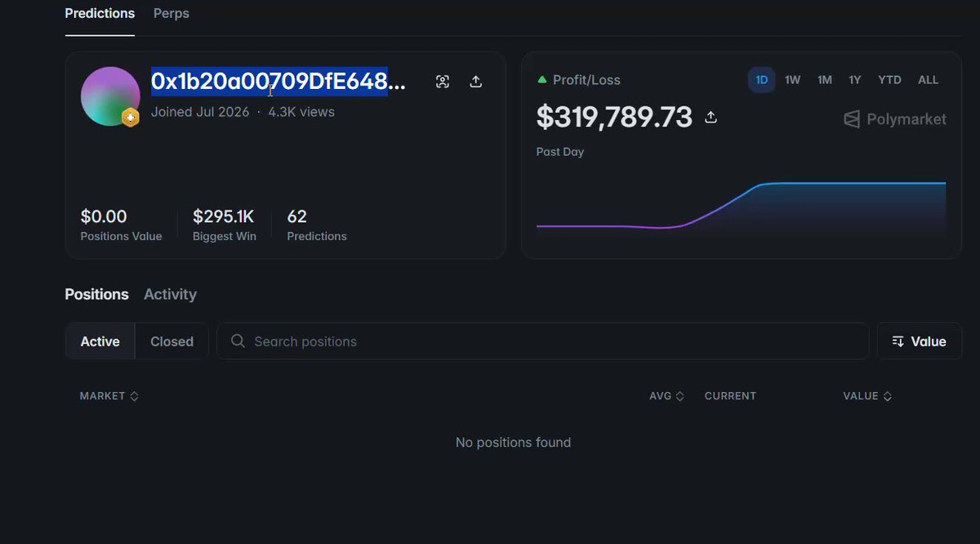The height and width of the screenshot is (544, 980).
Task: Share the $319,789.73 profit figure
Action: (x=711, y=118)
